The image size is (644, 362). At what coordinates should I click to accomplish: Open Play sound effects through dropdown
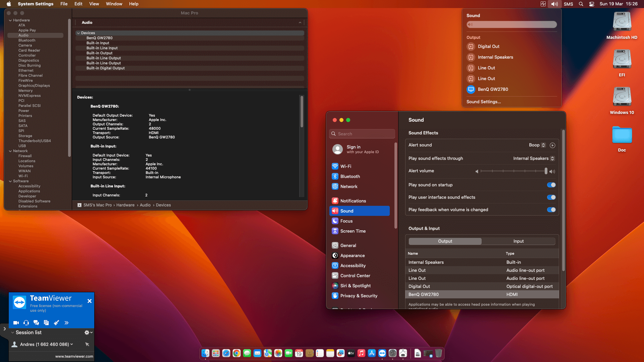(x=534, y=159)
